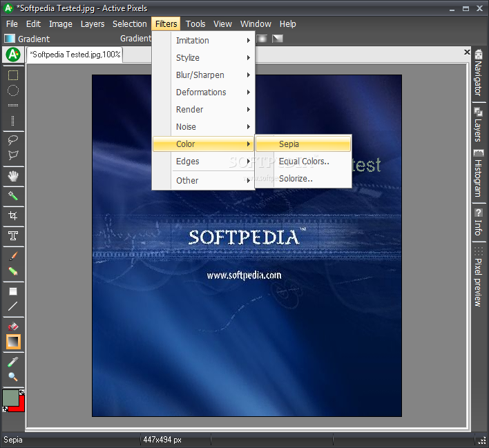Image resolution: width=489 pixels, height=448 pixels.
Task: Select the active Gradient tool
Action: [13, 342]
